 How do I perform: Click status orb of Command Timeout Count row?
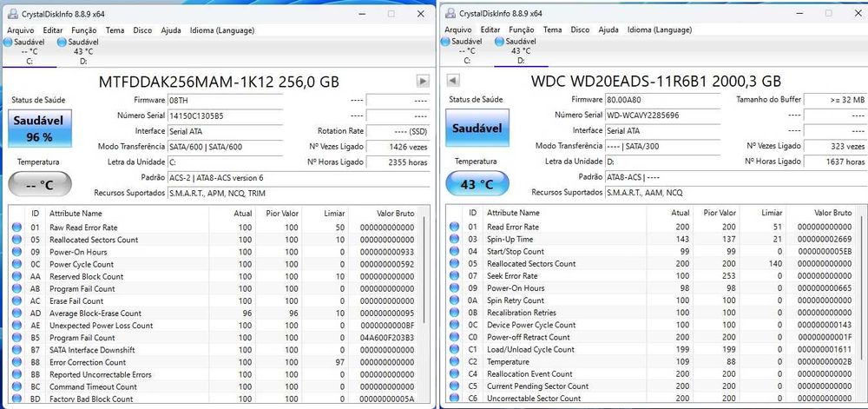pos(16,386)
